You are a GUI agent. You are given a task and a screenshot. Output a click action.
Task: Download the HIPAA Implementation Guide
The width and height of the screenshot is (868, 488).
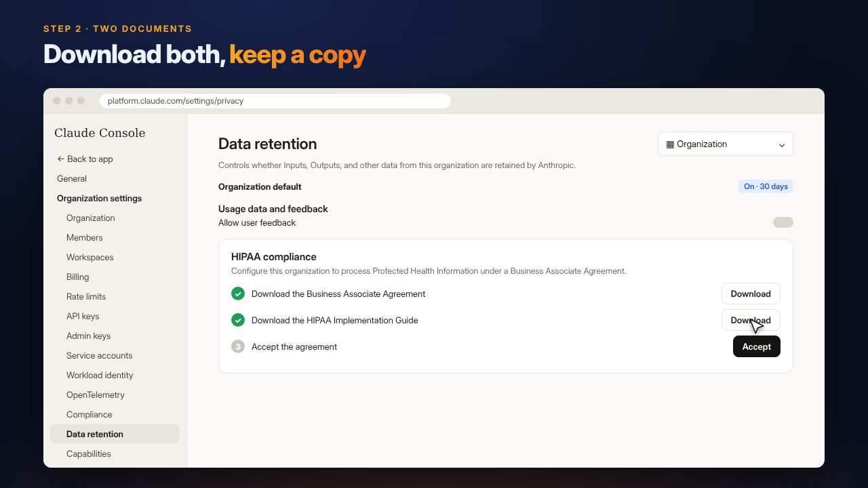[751, 320]
